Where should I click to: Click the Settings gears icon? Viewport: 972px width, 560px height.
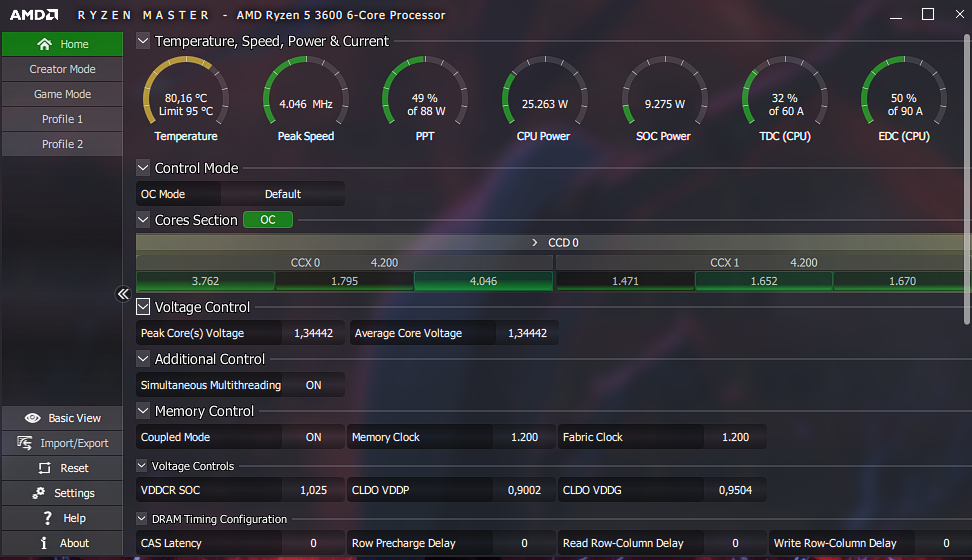[x=38, y=492]
